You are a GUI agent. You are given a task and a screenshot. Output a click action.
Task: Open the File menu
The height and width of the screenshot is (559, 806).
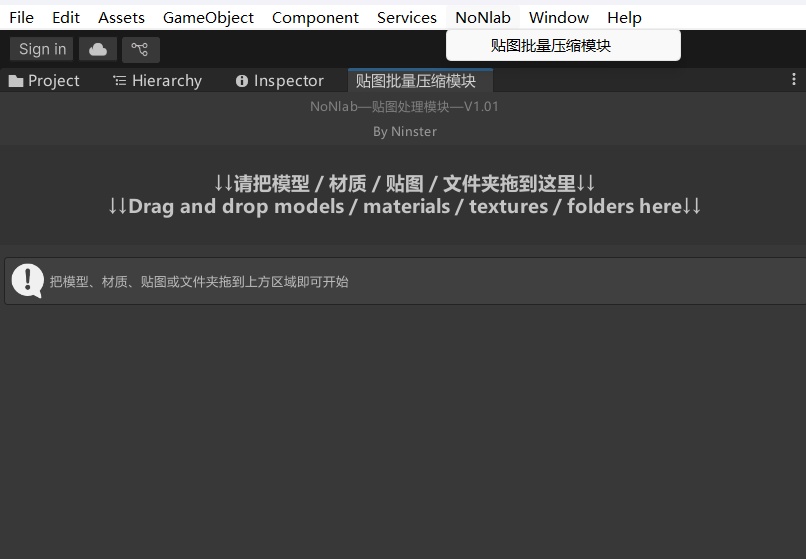(x=22, y=18)
